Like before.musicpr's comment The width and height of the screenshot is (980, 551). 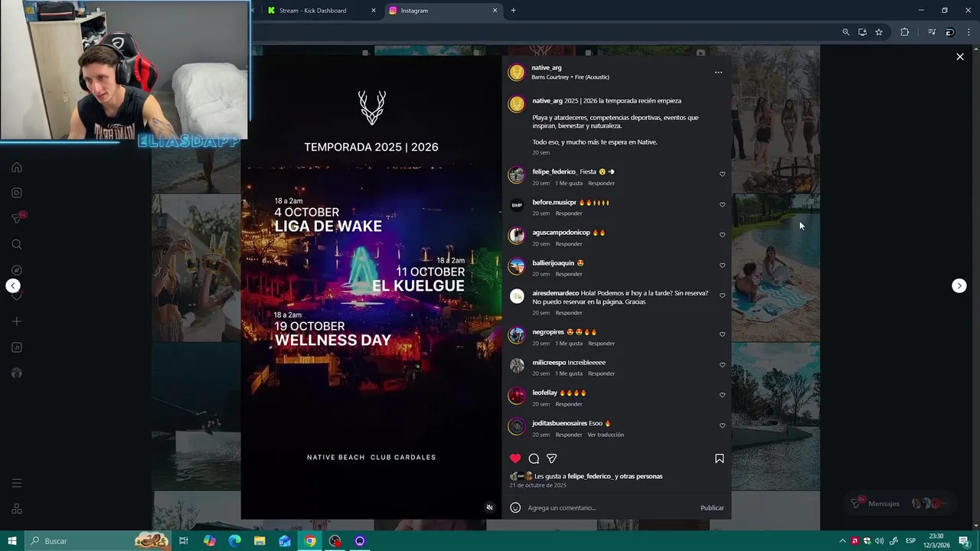click(x=722, y=205)
